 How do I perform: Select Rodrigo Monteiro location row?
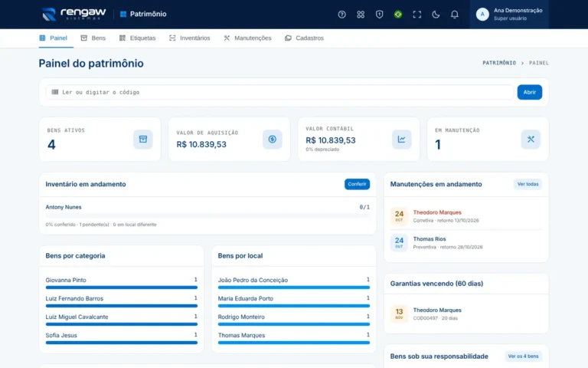click(294, 320)
